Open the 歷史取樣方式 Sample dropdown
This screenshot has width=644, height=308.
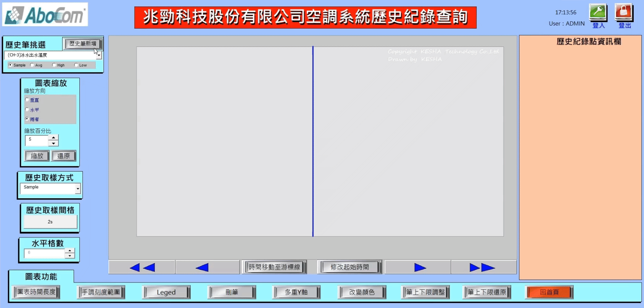click(x=78, y=188)
